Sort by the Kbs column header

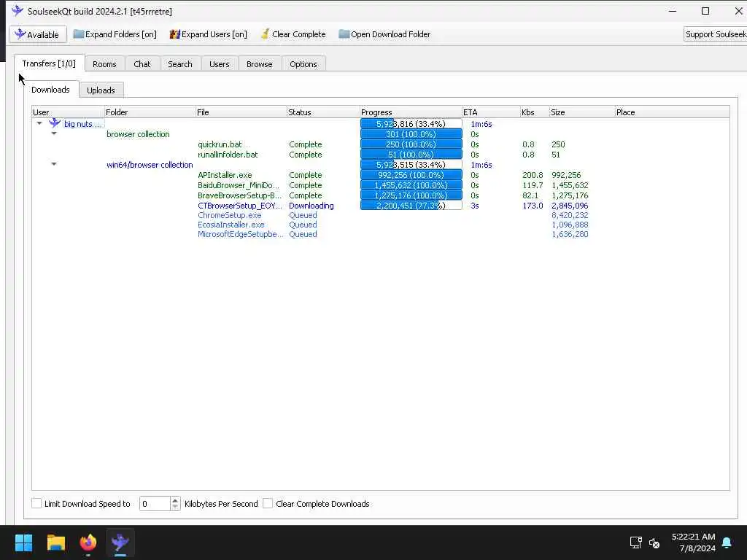[x=535, y=112]
